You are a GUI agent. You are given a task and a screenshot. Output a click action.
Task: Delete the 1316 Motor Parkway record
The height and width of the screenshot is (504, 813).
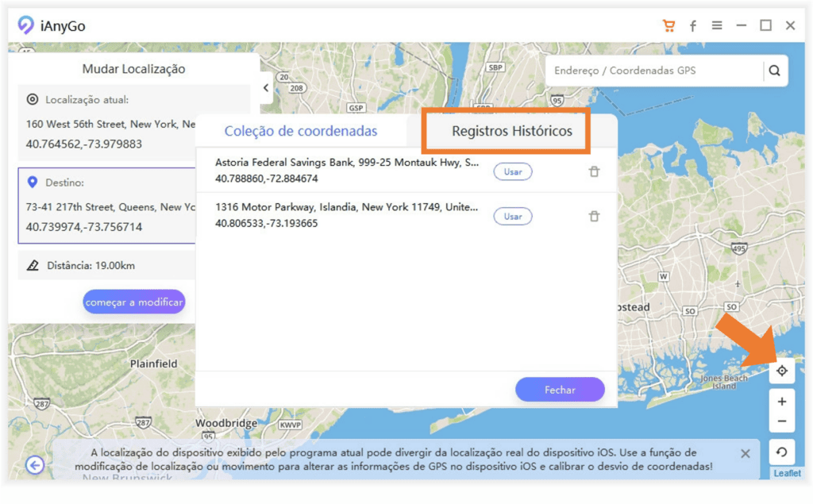click(594, 216)
